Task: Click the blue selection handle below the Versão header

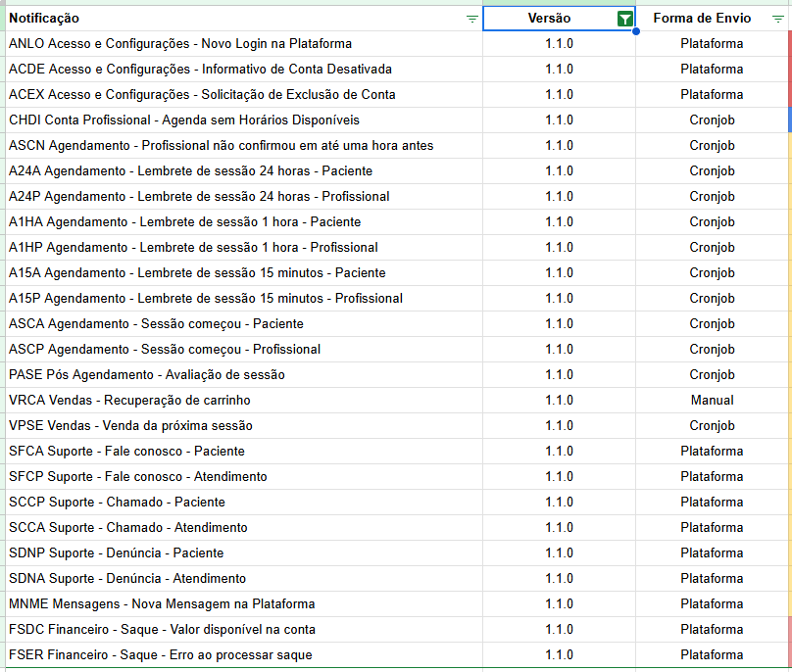Action: click(x=635, y=31)
